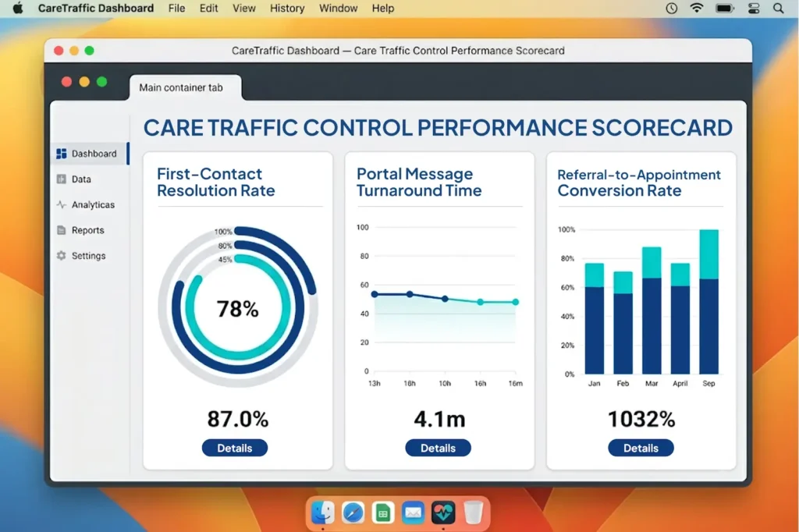Click the 16m data point on line chart
799x532 pixels.
click(x=515, y=302)
